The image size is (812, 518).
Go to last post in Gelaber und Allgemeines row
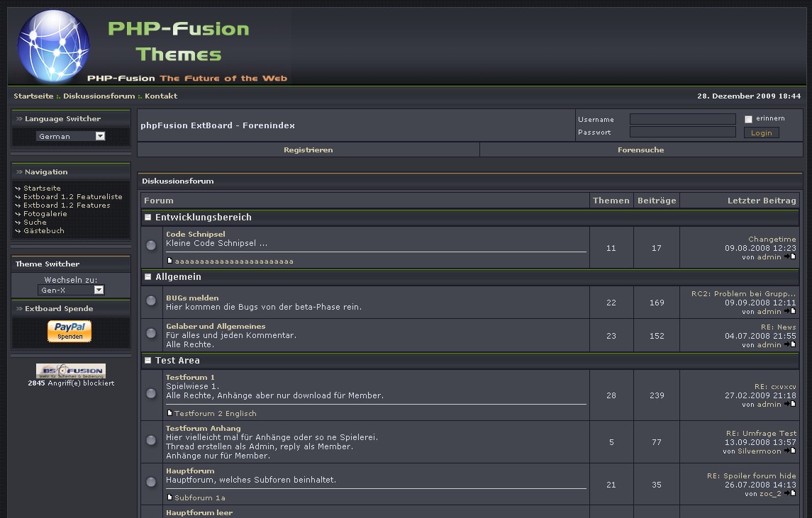[x=790, y=344]
